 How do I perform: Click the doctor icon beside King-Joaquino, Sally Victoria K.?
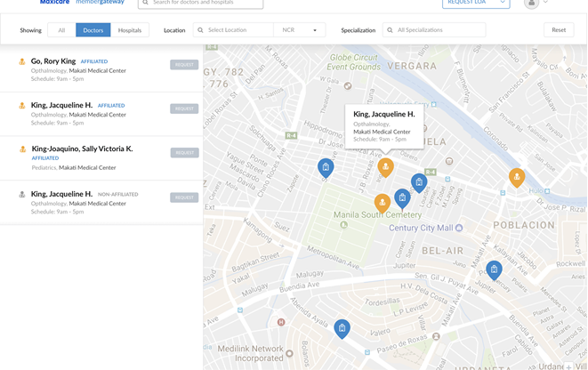tap(22, 149)
